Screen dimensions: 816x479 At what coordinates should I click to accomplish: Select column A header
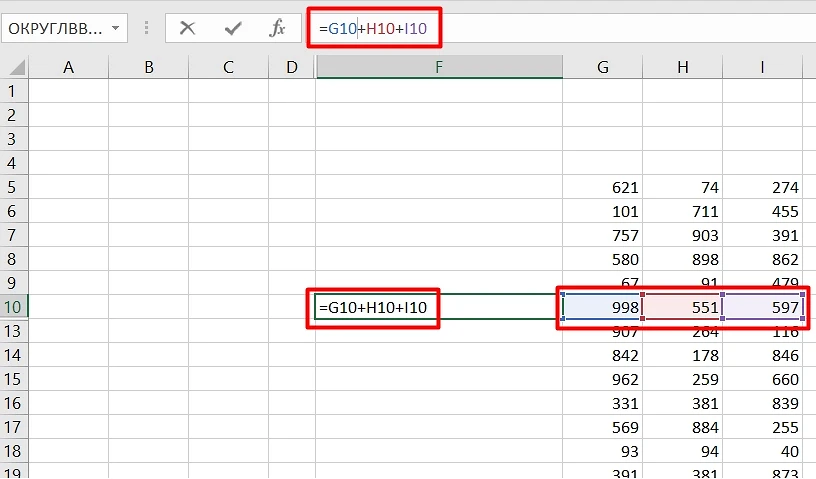point(68,67)
